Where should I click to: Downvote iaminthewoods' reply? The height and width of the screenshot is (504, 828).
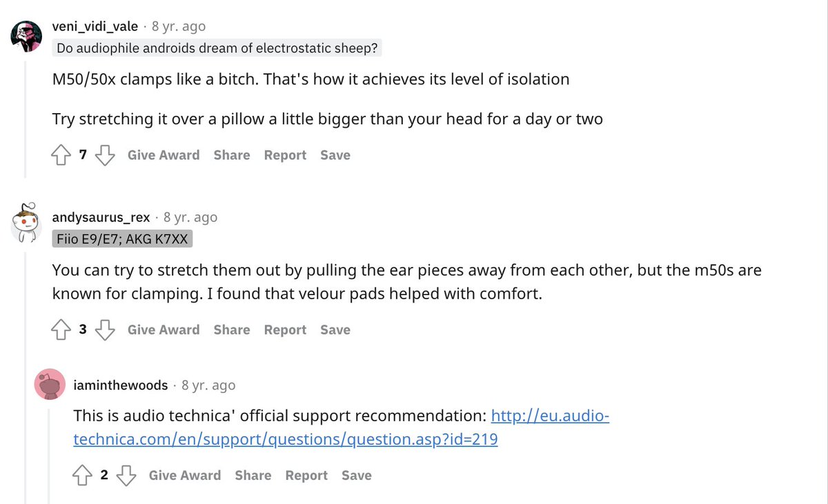click(126, 476)
